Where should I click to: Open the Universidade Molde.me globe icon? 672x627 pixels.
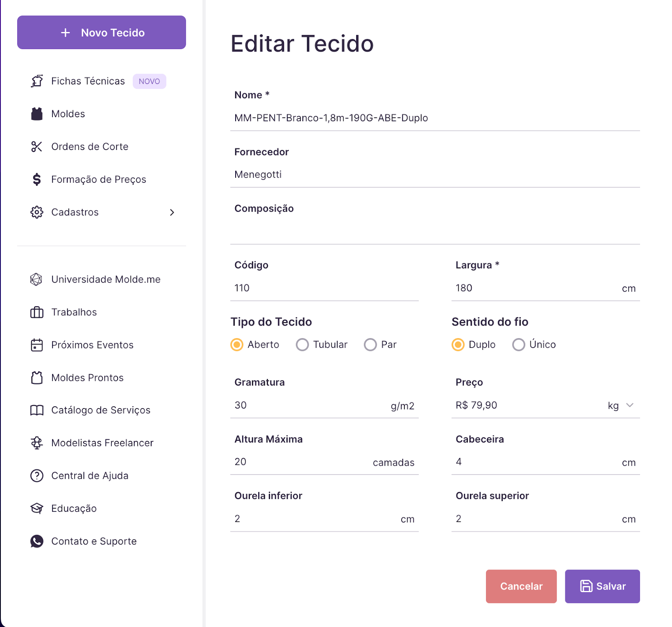37,279
